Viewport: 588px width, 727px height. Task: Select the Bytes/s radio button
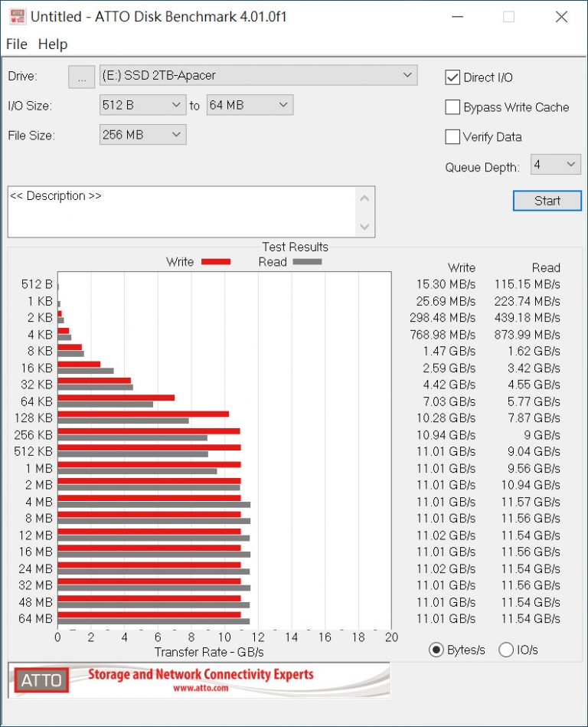point(436,650)
